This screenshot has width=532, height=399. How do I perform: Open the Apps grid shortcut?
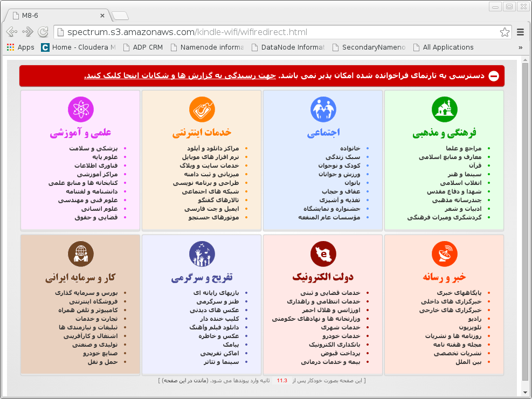point(20,47)
